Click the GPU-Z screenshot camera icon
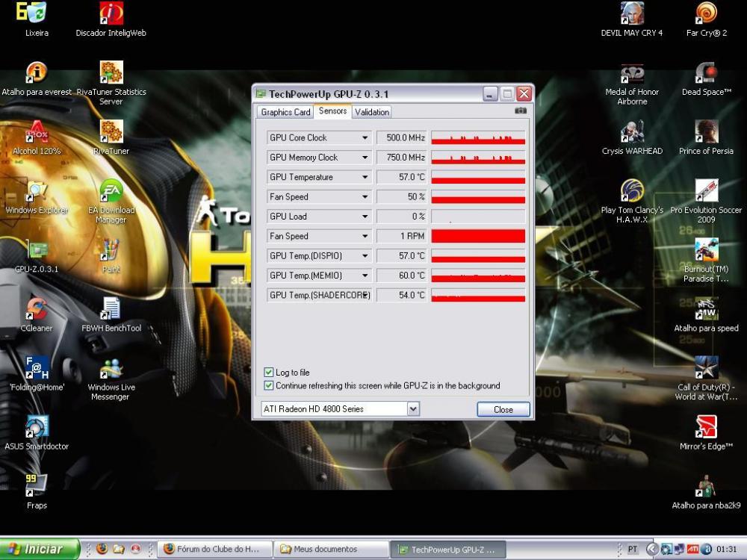 pyautogui.click(x=521, y=111)
